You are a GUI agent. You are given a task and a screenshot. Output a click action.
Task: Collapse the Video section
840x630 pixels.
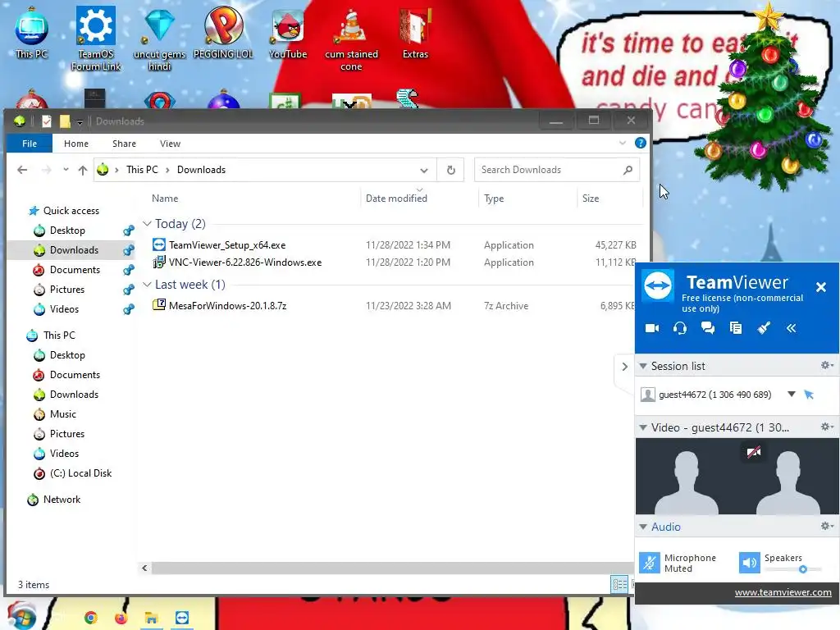[x=643, y=427]
